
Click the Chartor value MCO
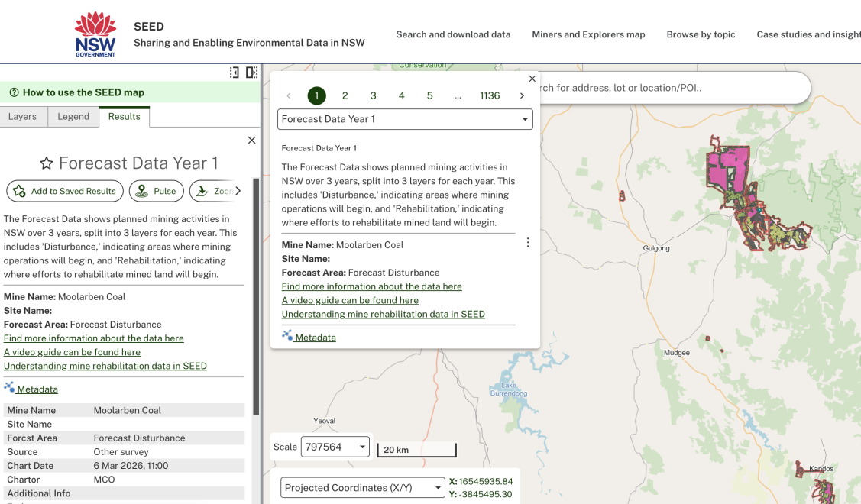[105, 480]
